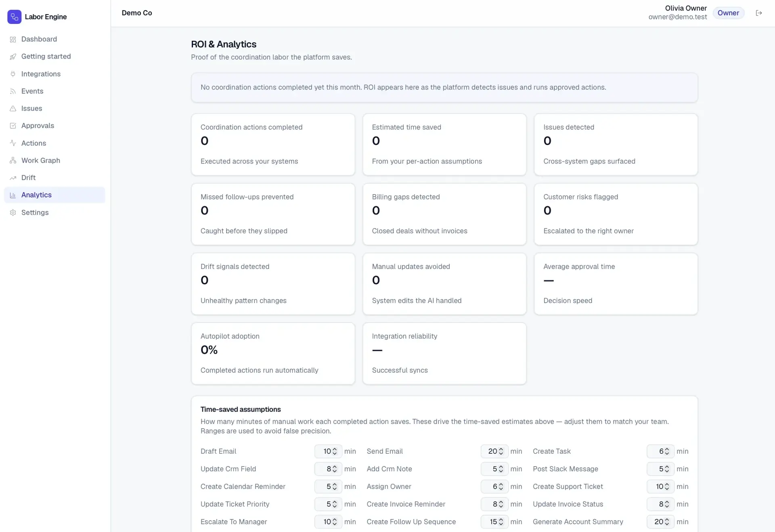Click the Work Graph network icon
The width and height of the screenshot is (775, 532).
(x=13, y=160)
